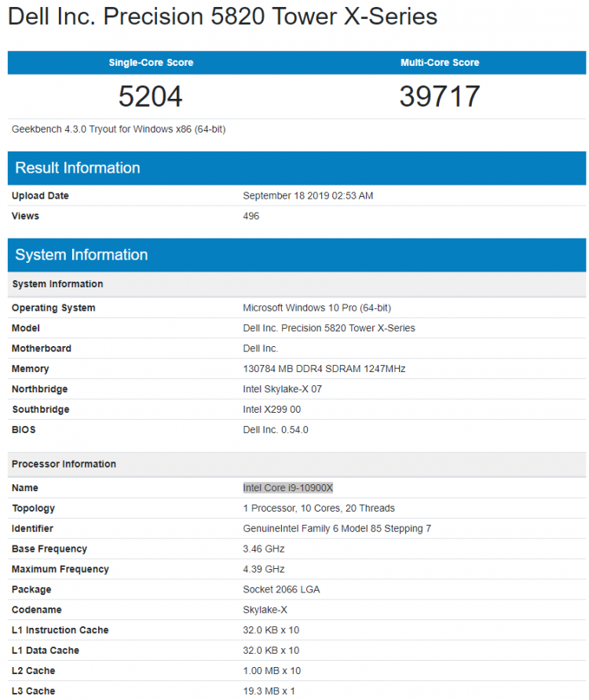
Task: Click the Northbridge label
Action: 39,388
